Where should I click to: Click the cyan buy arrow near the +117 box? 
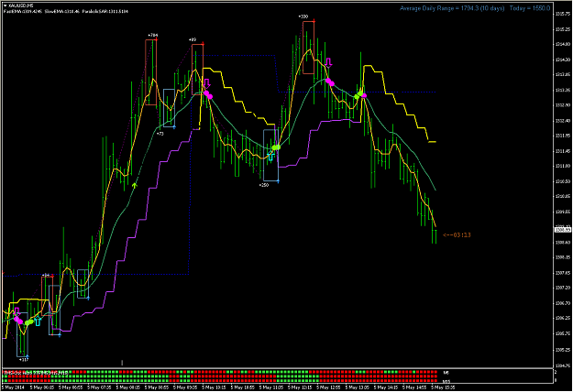[38, 321]
